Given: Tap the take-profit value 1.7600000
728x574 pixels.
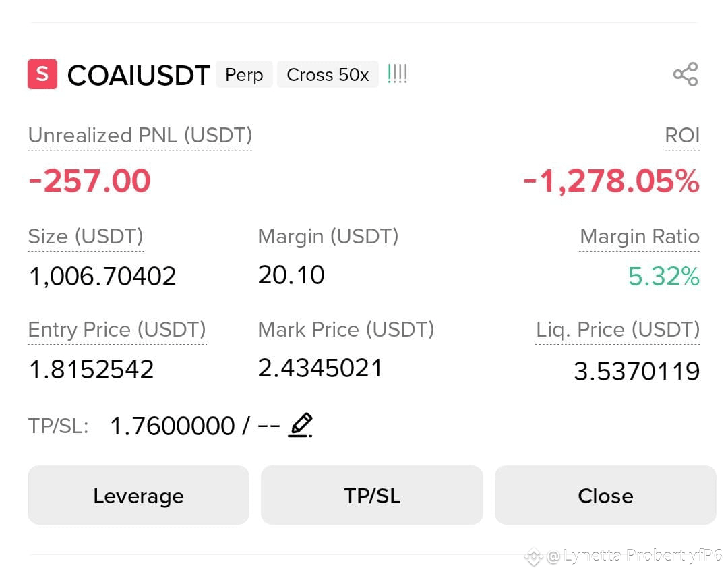Looking at the screenshot, I should pos(173,426).
